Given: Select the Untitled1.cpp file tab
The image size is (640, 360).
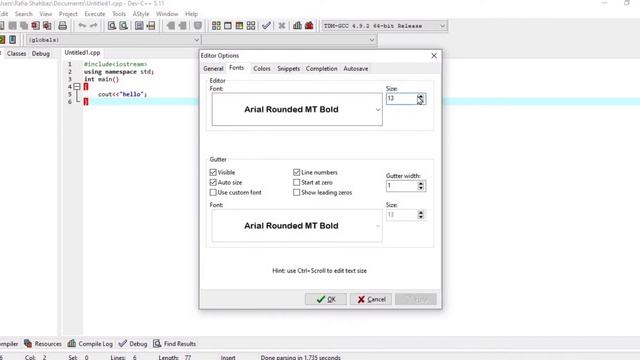Looking at the screenshot, I should 82,53.
